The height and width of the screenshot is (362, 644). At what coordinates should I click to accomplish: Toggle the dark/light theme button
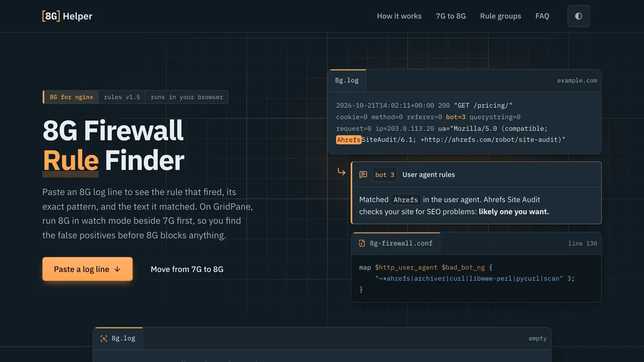pyautogui.click(x=578, y=16)
